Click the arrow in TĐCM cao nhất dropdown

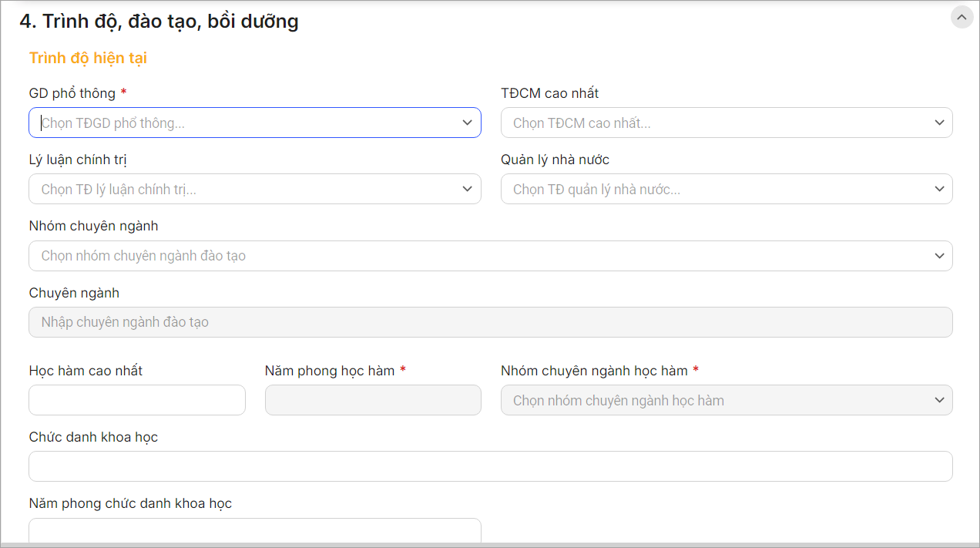click(938, 123)
